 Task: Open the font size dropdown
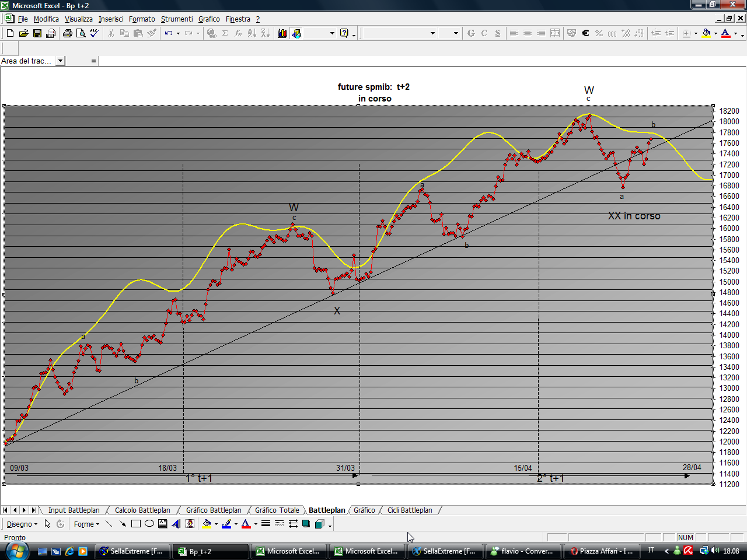pos(456,33)
